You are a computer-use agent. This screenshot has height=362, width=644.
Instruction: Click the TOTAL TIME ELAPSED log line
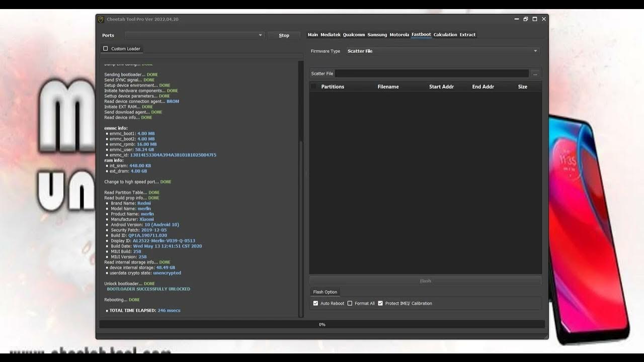coord(143,311)
